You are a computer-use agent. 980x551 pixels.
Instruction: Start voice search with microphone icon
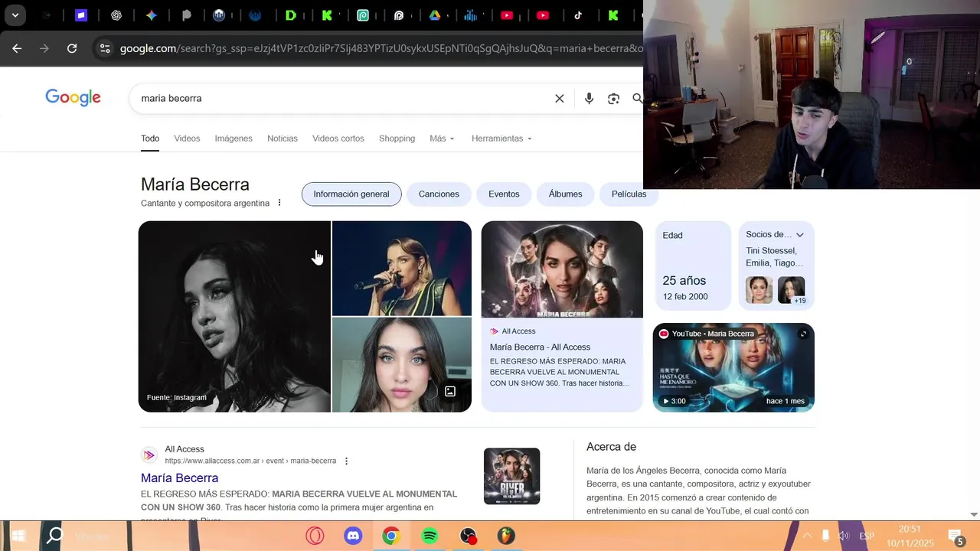tap(589, 98)
